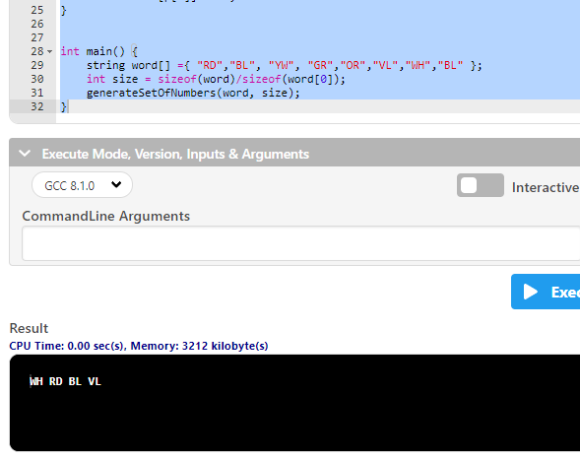
Task: Open the GCC 8.1.0 version dropdown
Action: 82,185
